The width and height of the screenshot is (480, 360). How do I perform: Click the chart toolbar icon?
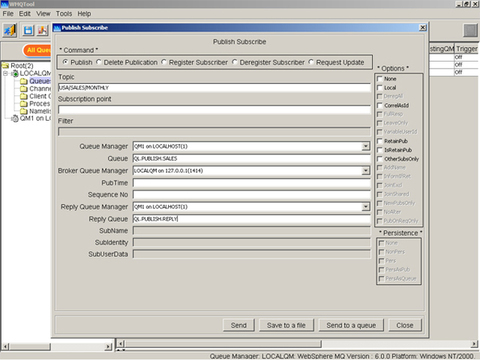[42, 31]
